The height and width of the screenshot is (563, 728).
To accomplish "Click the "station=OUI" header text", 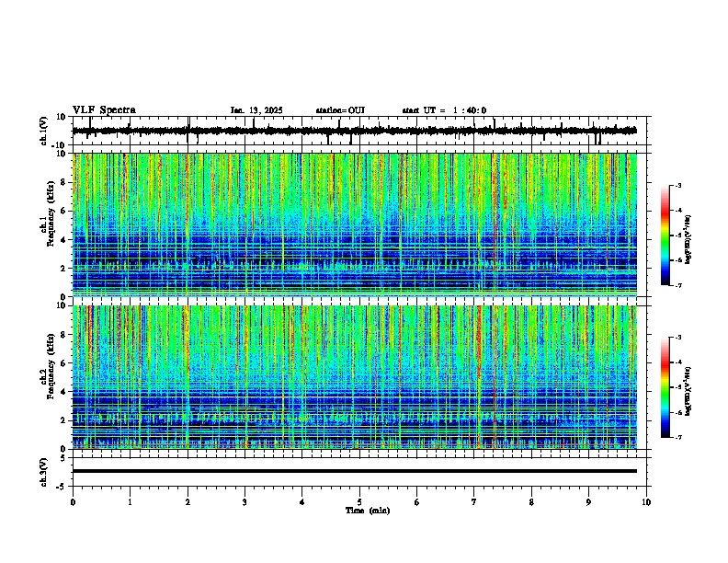I will click(x=340, y=110).
